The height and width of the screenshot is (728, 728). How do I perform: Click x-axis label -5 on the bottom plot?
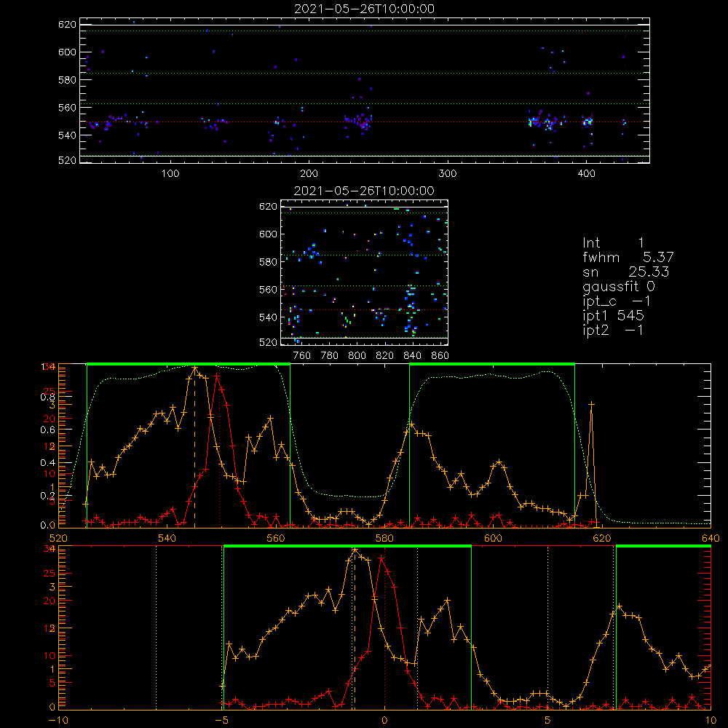pos(222,721)
